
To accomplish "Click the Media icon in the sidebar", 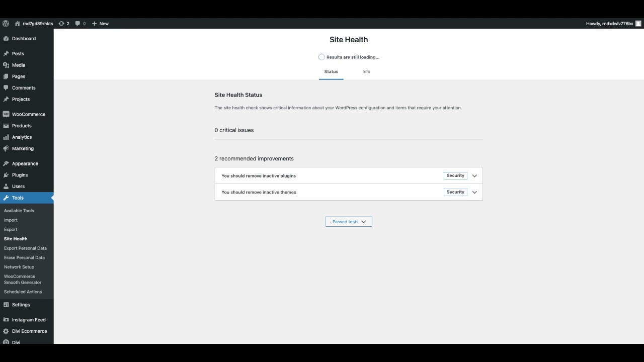I will coord(6,65).
